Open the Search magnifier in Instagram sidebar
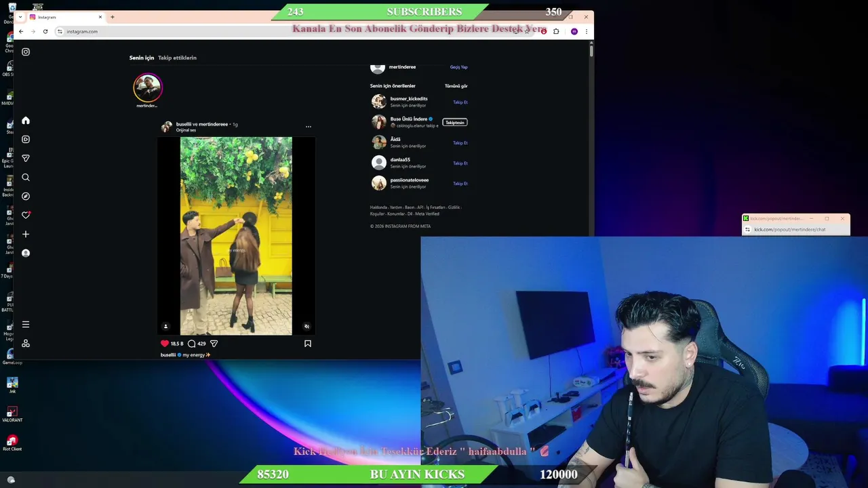Image resolution: width=868 pixels, height=488 pixels. pos(26,177)
